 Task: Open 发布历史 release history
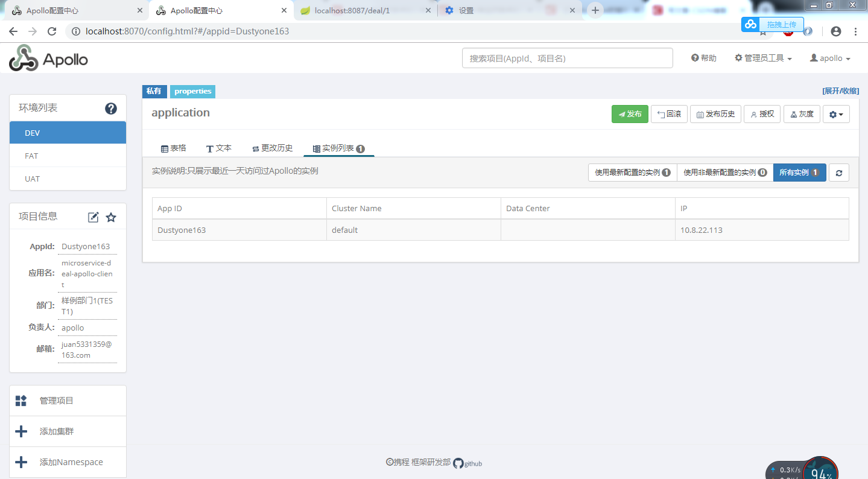(x=715, y=114)
